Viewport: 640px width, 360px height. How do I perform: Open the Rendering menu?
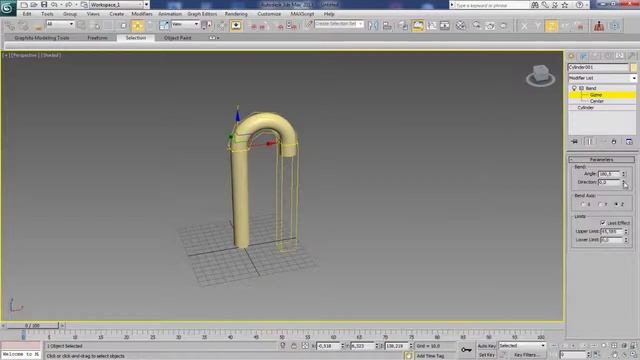coord(236,14)
